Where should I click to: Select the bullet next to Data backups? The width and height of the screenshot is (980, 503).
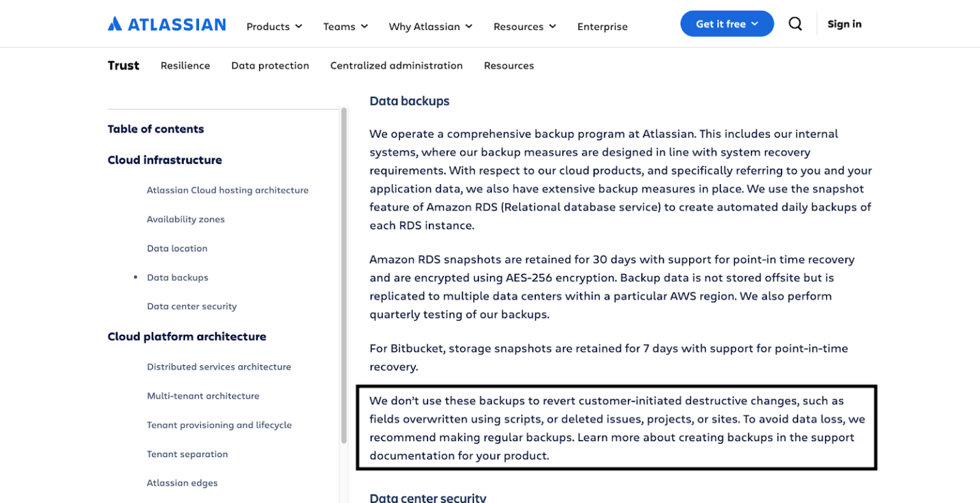click(135, 277)
